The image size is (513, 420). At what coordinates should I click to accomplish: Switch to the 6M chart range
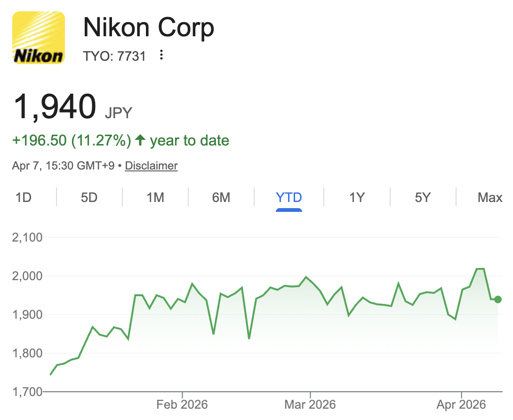pos(221,197)
